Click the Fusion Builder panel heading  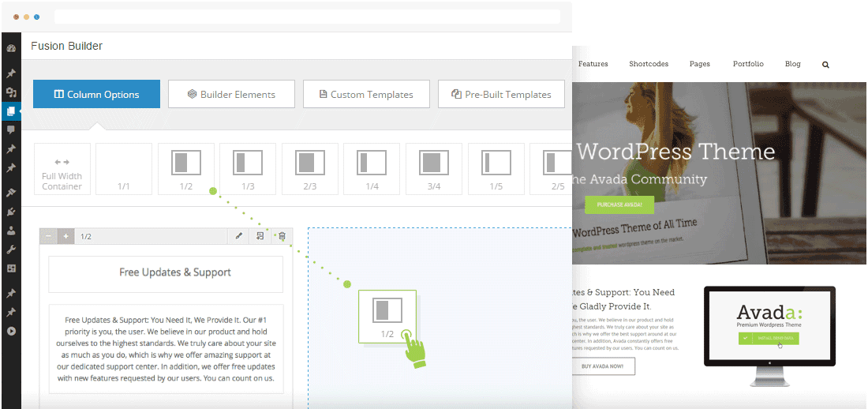pyautogui.click(x=66, y=46)
